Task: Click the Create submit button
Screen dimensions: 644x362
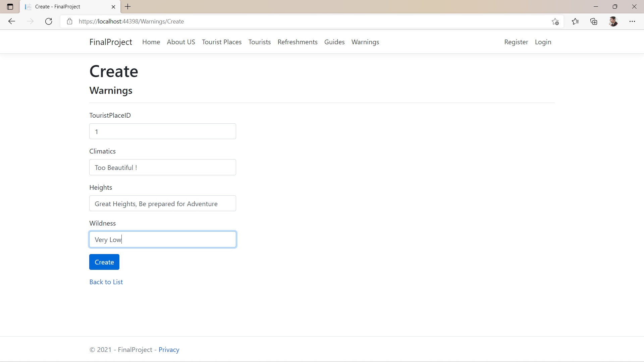Action: (104, 262)
